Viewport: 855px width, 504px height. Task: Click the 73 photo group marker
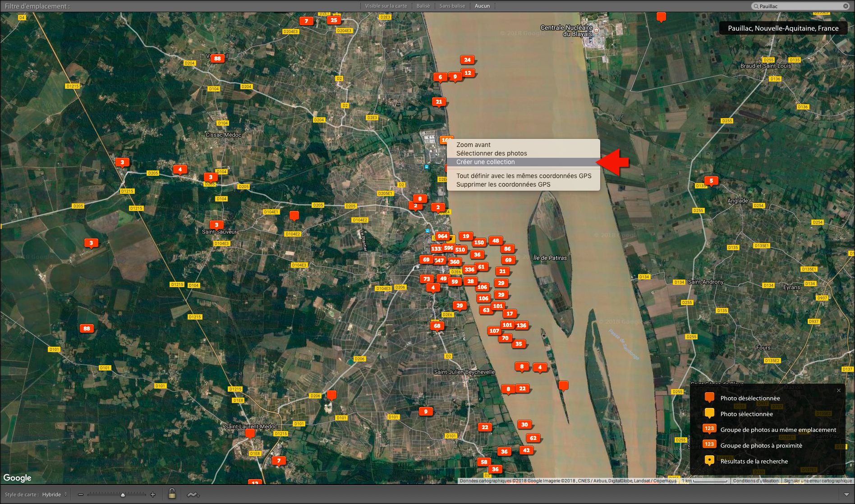pyautogui.click(x=427, y=279)
